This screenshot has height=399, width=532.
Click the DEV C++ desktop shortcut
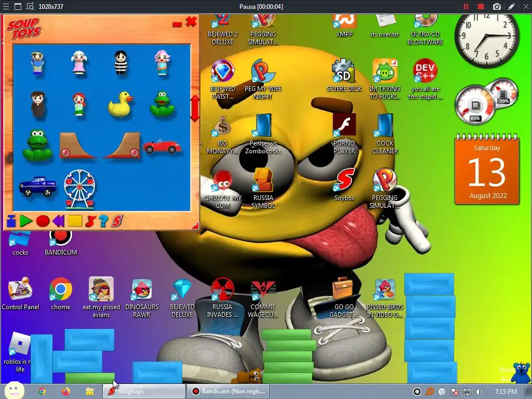425,79
